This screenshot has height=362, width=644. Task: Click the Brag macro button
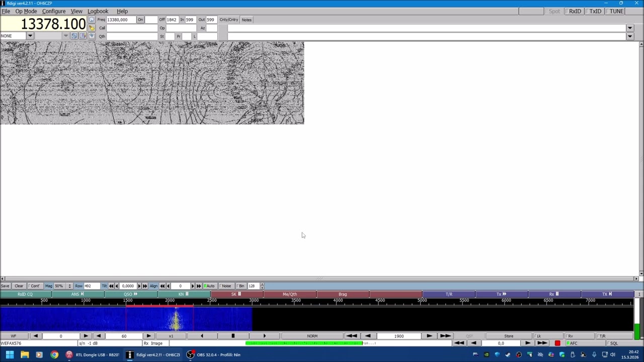click(343, 294)
